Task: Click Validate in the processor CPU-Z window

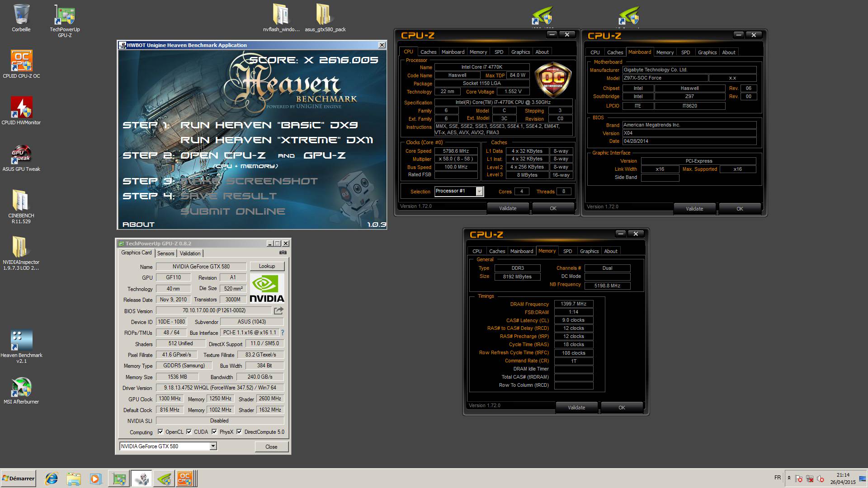Action: [x=508, y=208]
